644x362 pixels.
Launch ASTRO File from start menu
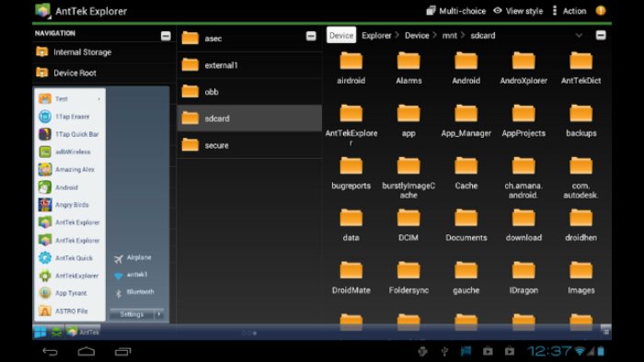(70, 311)
